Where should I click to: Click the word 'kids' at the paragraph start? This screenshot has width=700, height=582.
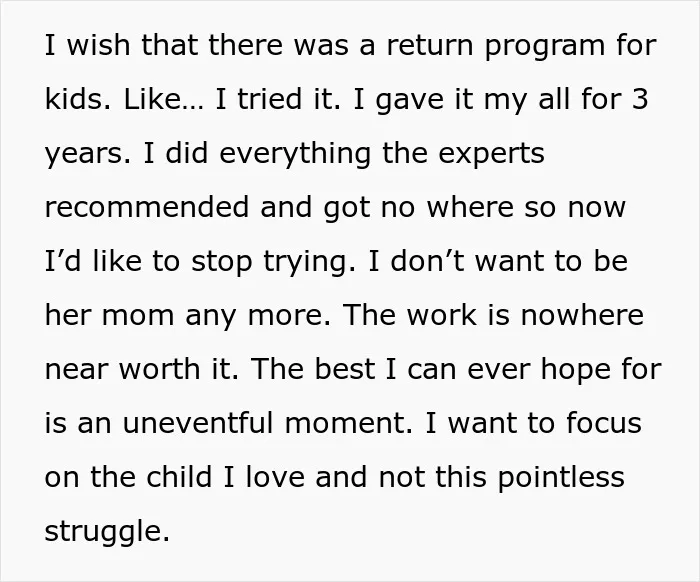77,98
